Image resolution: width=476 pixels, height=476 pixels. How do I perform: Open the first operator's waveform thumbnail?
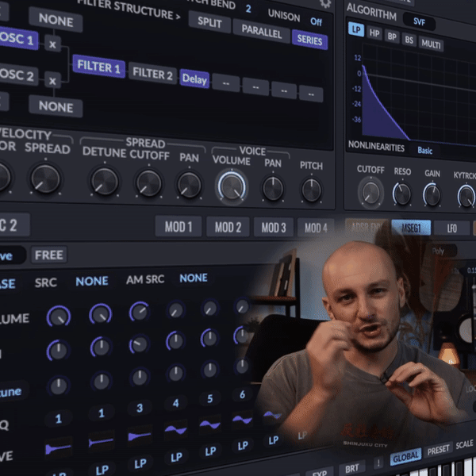(58, 448)
